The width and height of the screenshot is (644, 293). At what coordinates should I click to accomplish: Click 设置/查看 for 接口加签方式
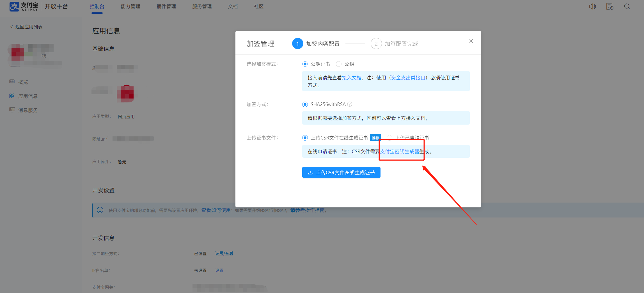[224, 254]
